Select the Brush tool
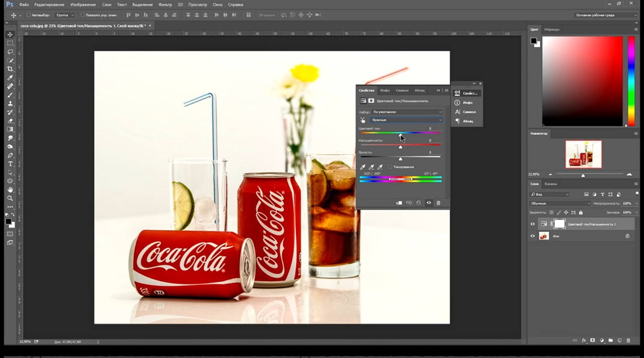The image size is (644, 358). pos(10,95)
